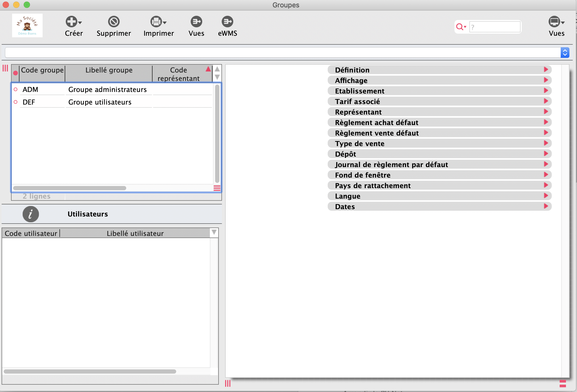This screenshot has height=392, width=577.
Task: Click the eWMS toolbar icon
Action: point(227,22)
